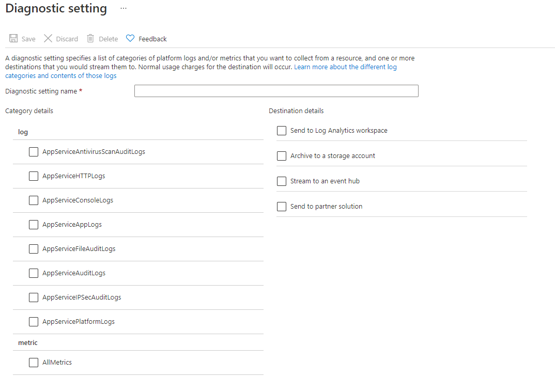The image size is (555, 392).
Task: Click the Archive to a storage account label
Action: click(x=333, y=155)
